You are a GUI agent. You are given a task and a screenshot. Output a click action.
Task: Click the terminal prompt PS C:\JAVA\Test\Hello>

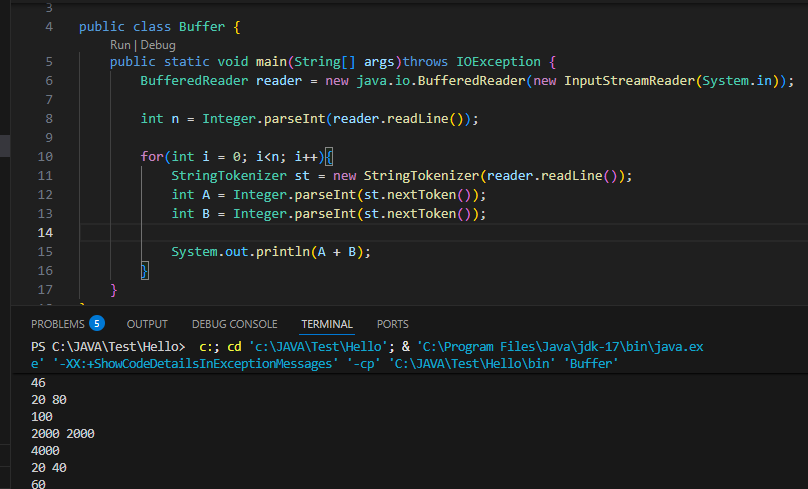tap(108, 347)
